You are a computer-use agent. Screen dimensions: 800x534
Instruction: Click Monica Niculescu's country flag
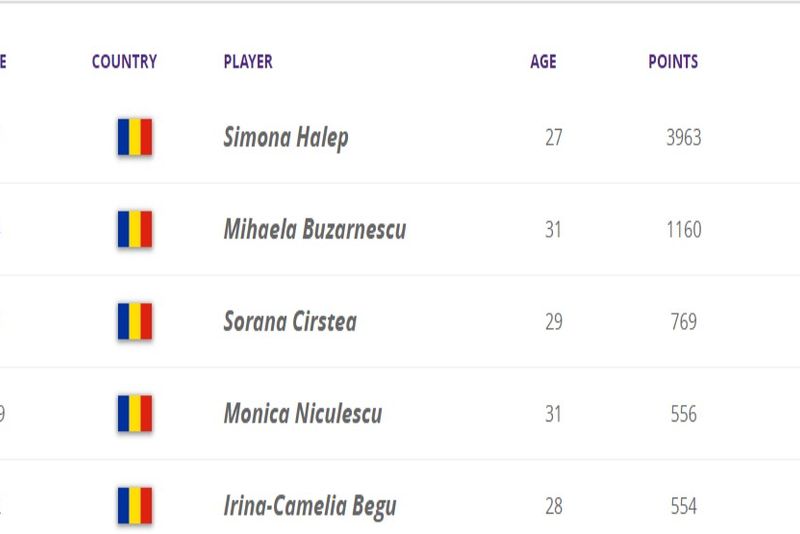[135, 414]
